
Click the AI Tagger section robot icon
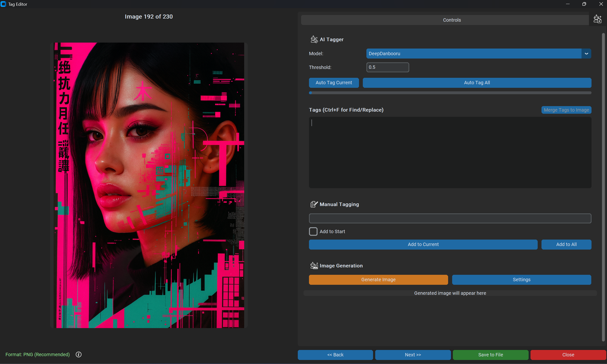(x=314, y=39)
